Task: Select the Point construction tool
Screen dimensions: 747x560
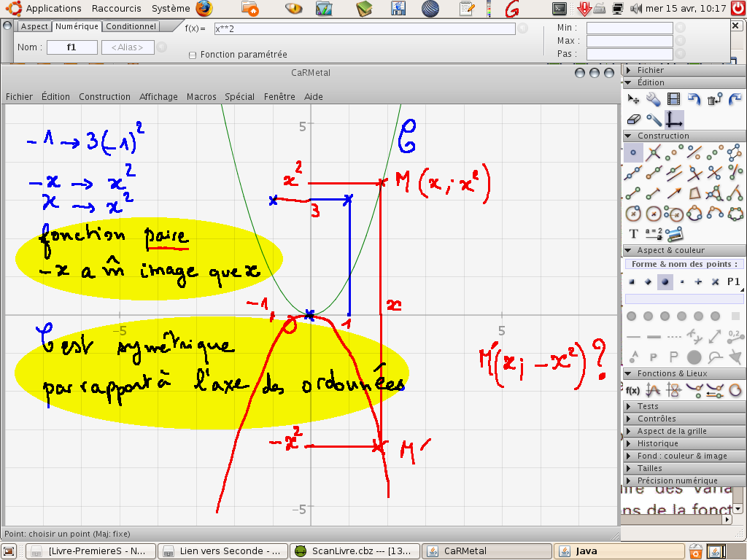Action: (632, 153)
